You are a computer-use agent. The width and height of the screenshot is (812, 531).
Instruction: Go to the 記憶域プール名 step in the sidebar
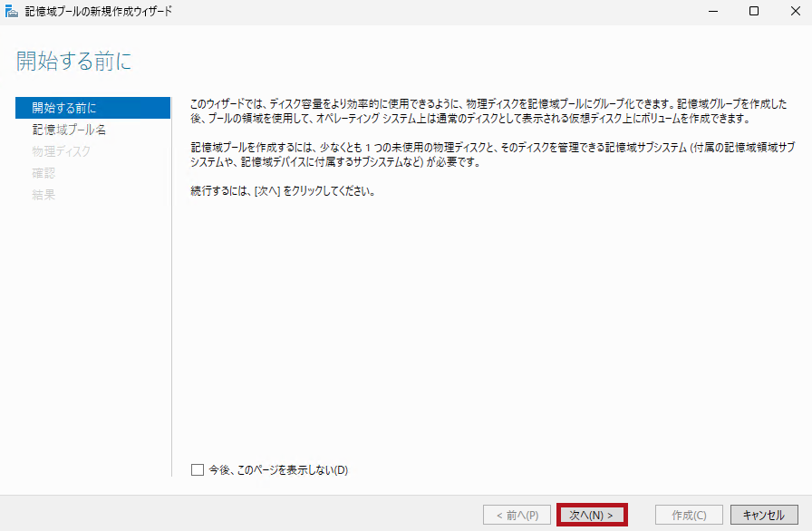(x=69, y=130)
